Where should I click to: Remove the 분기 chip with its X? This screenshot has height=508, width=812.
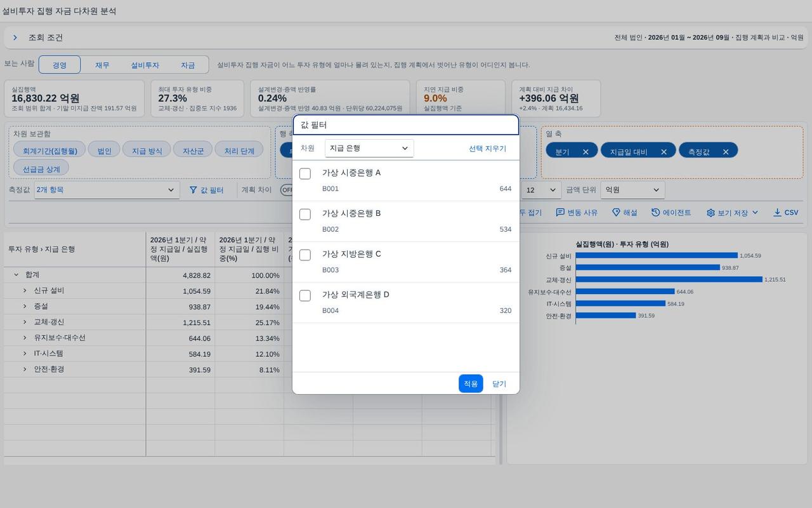coord(586,152)
